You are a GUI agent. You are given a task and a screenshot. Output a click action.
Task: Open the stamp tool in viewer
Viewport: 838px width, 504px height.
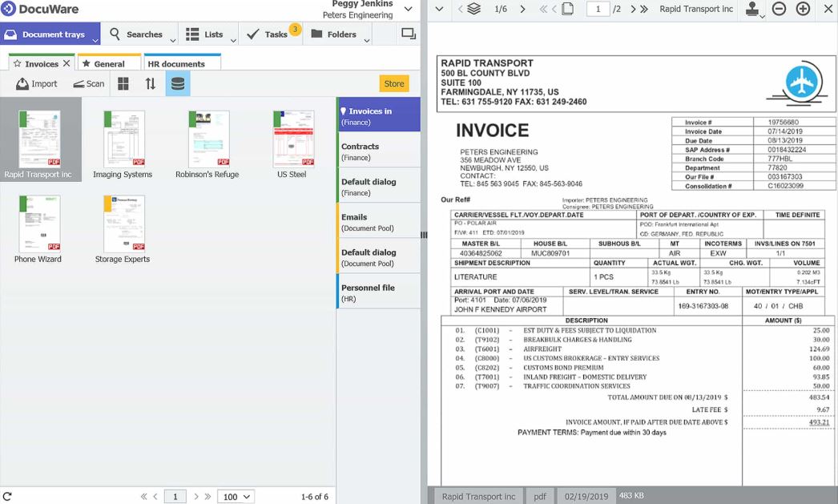752,10
